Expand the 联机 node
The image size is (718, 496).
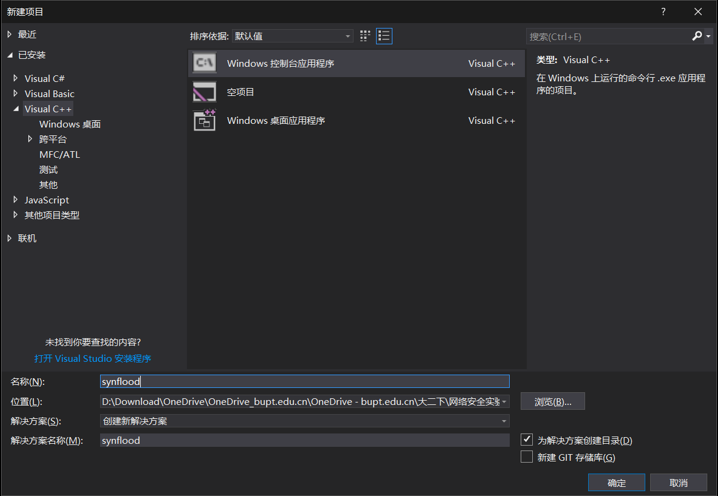pyautogui.click(x=9, y=238)
